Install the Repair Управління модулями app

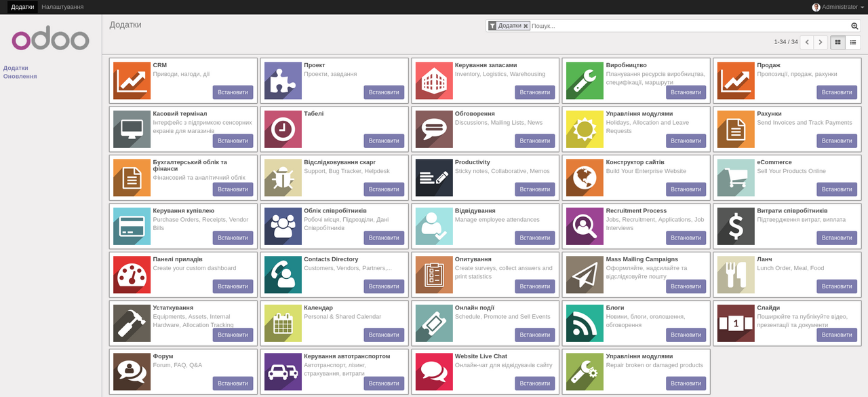tap(686, 383)
